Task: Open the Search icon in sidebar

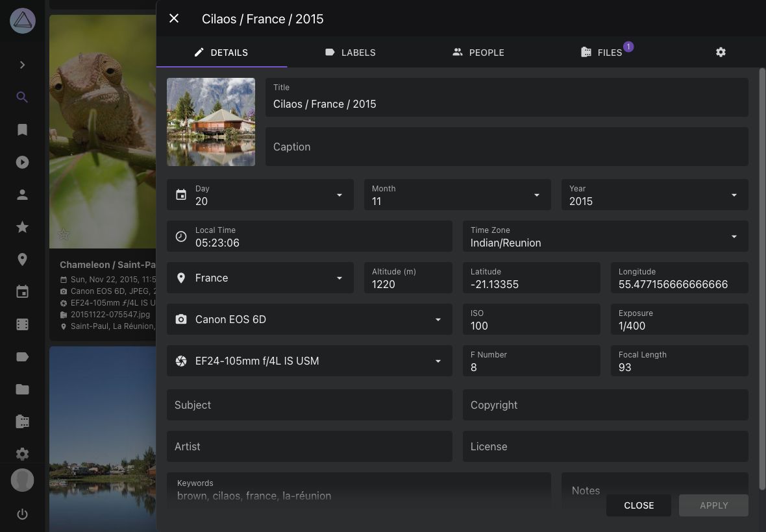Action: (x=22, y=97)
